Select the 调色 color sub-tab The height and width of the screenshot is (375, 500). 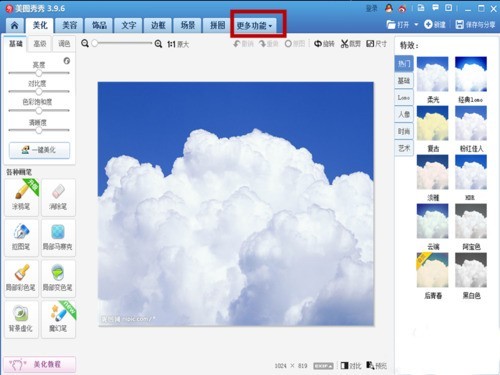click(64, 44)
